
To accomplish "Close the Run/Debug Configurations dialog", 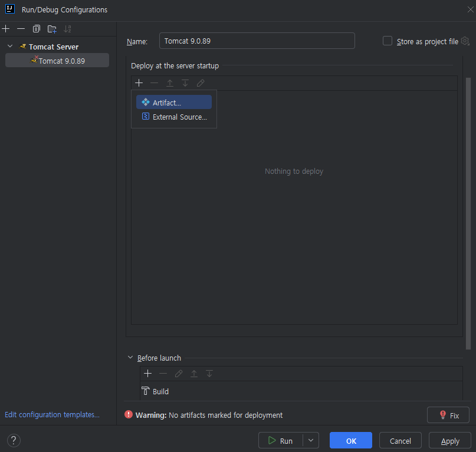I will (470, 9).
